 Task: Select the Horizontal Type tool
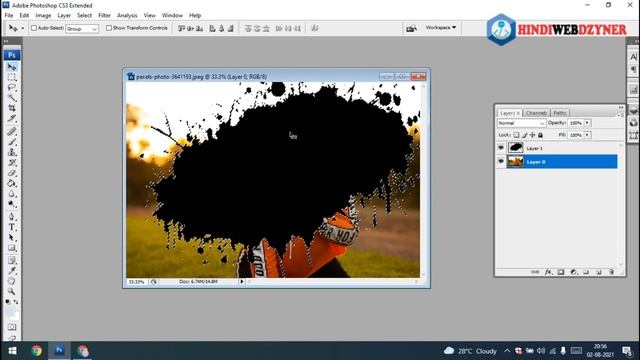(12, 227)
